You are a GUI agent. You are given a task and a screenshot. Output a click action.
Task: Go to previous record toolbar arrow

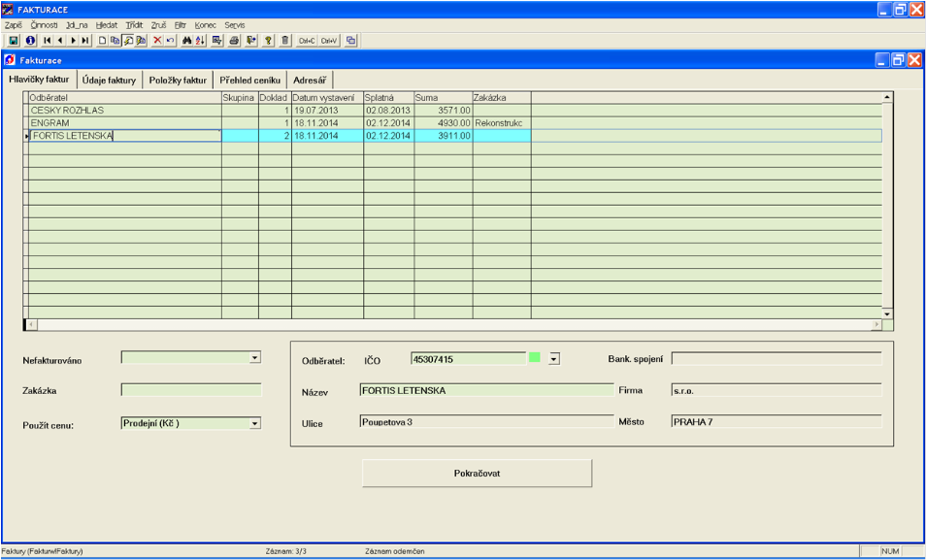tap(60, 40)
